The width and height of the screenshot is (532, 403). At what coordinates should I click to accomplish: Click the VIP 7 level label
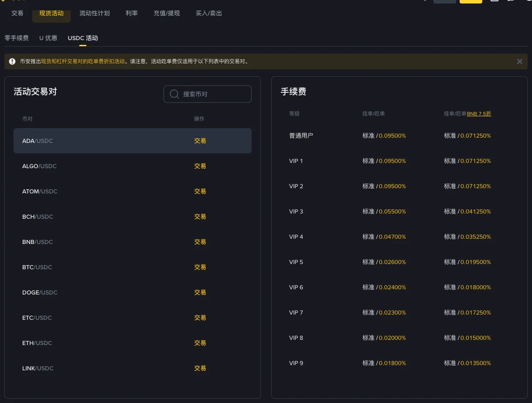[296, 312]
